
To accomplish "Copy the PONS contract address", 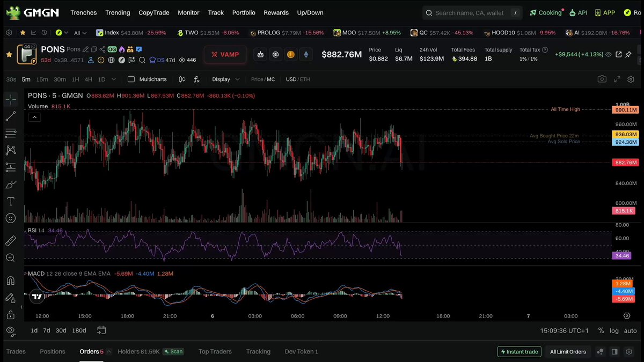I will click(x=94, y=49).
